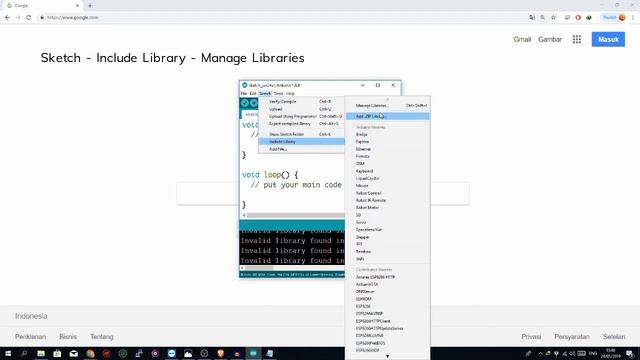The image size is (640, 360).
Task: Open the Windows Start menu
Action: click(8, 353)
